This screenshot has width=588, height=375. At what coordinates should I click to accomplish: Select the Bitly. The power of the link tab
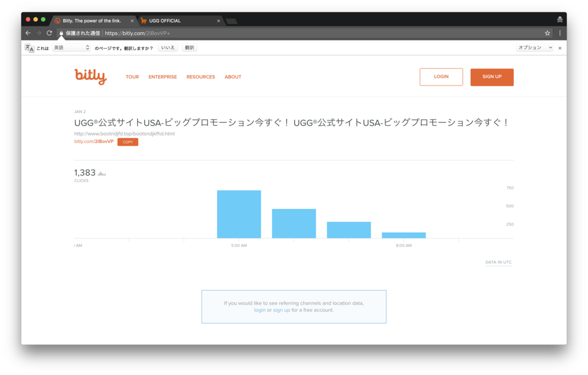92,21
